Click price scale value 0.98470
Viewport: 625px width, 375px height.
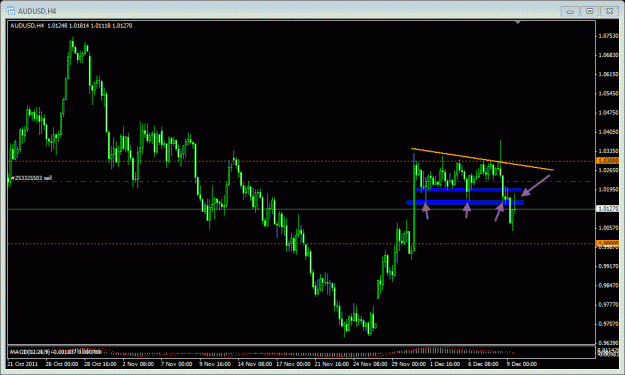click(x=608, y=285)
